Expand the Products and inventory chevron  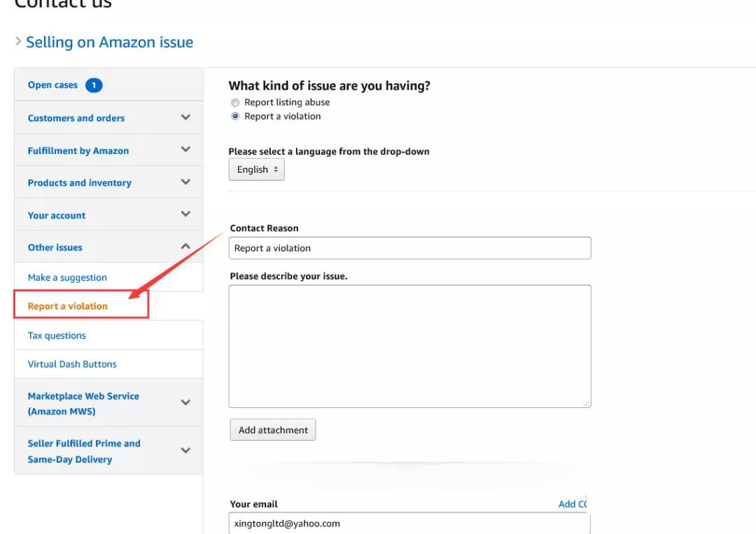click(x=185, y=182)
